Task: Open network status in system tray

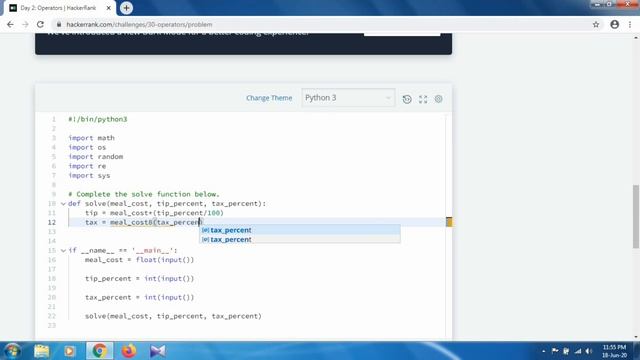Action: pyautogui.click(x=578, y=351)
